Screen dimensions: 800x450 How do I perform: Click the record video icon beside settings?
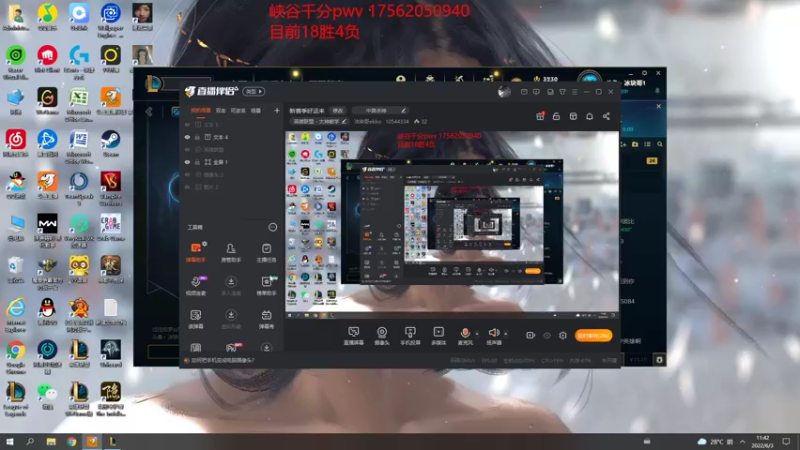(531, 335)
